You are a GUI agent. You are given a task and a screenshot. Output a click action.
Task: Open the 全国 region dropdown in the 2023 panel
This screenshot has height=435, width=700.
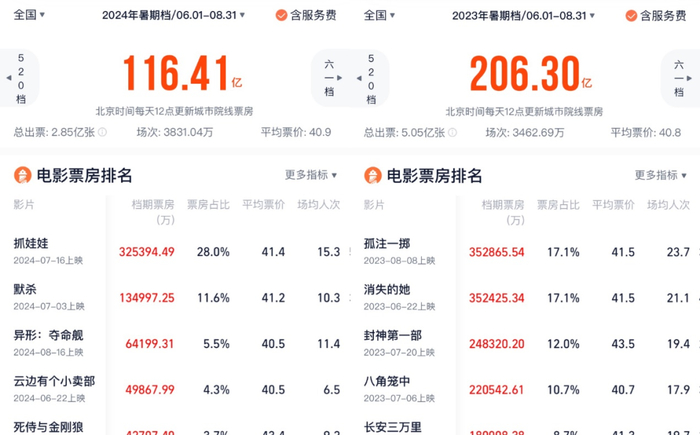379,15
